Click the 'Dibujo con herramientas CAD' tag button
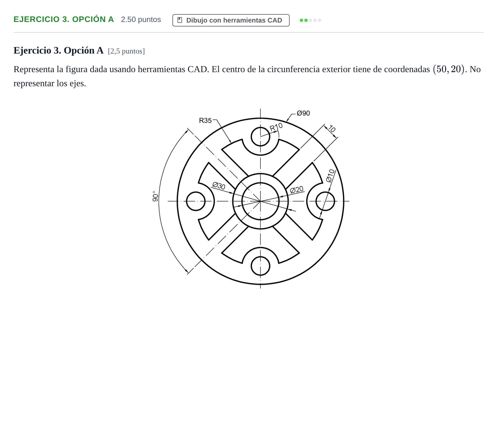Viewport: 497px width, 448px height. pos(231,20)
